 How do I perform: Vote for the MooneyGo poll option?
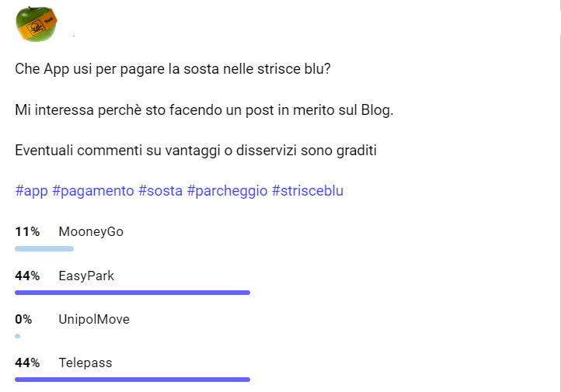tap(91, 232)
